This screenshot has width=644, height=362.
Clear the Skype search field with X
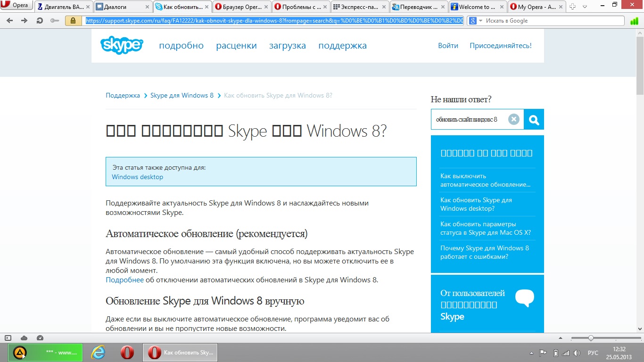(514, 119)
